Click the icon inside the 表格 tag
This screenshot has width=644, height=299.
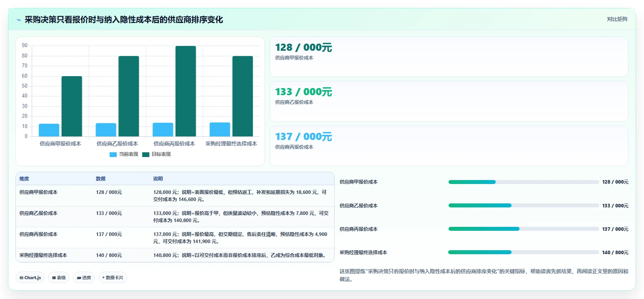tap(54, 278)
